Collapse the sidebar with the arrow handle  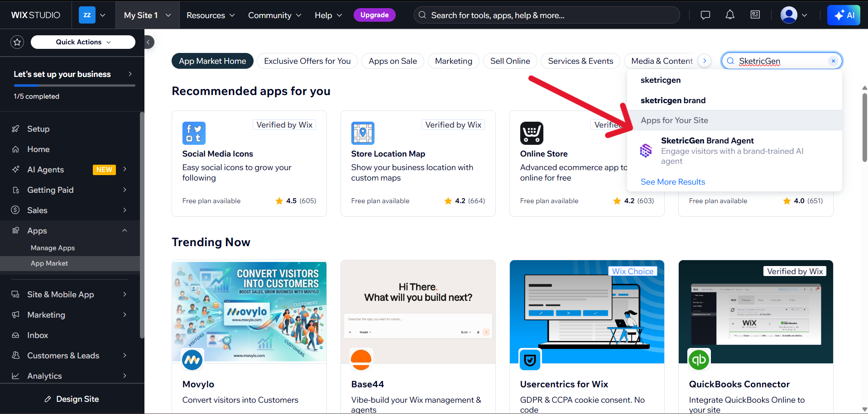click(149, 42)
